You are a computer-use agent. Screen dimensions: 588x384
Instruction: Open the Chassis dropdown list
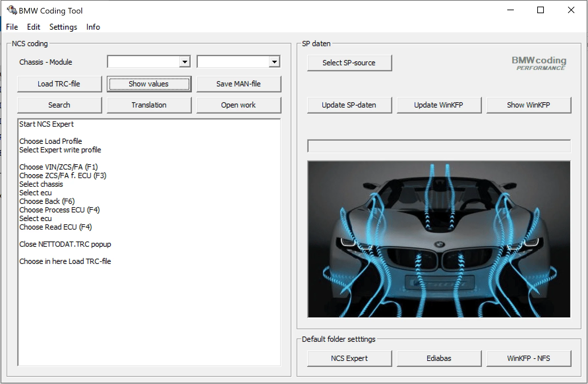coord(185,62)
